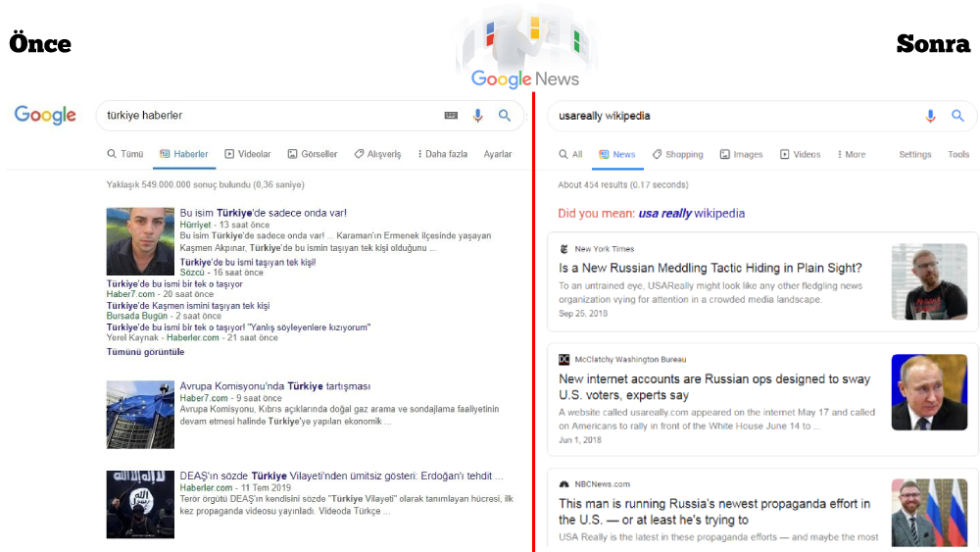This screenshot has height=552, width=980.
Task: Select the Haberler tab
Action: 184,154
